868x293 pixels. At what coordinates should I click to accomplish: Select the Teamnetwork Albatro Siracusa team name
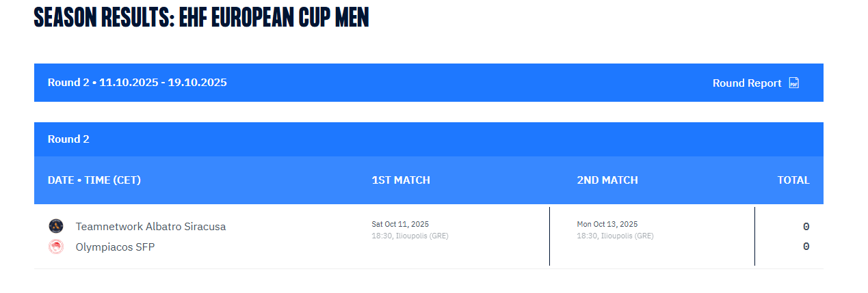pyautogui.click(x=150, y=226)
